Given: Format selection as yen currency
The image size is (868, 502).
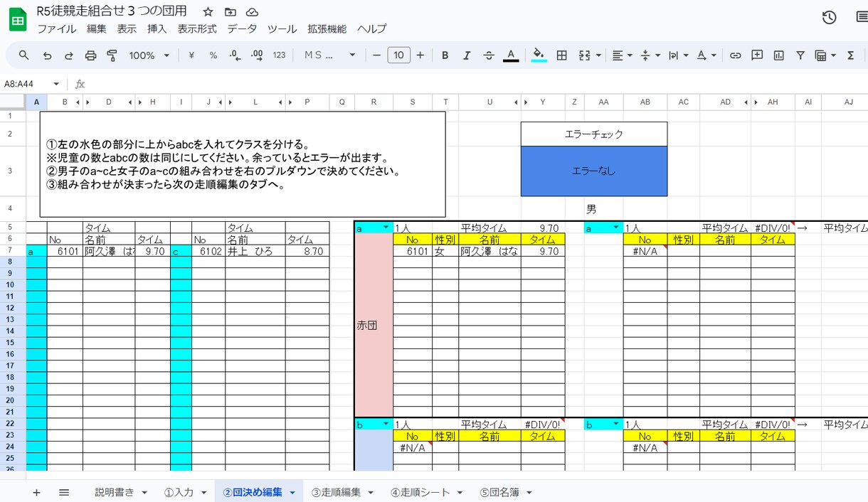Looking at the screenshot, I should tap(191, 55).
